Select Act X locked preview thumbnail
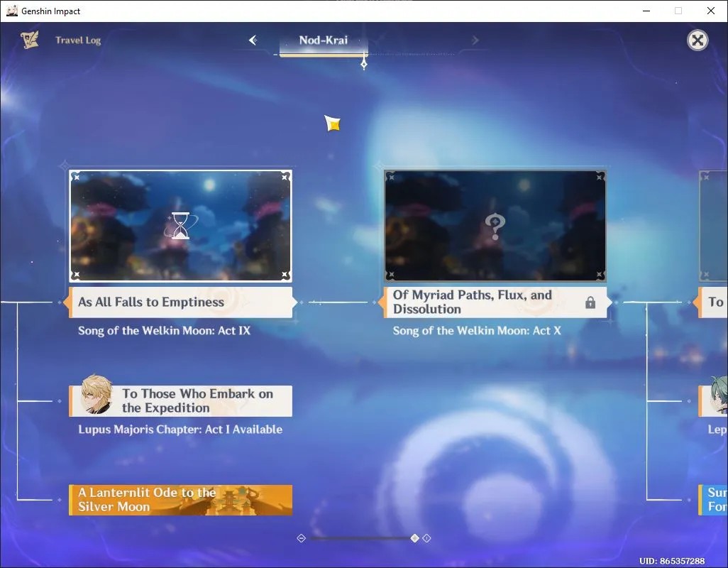 point(495,226)
